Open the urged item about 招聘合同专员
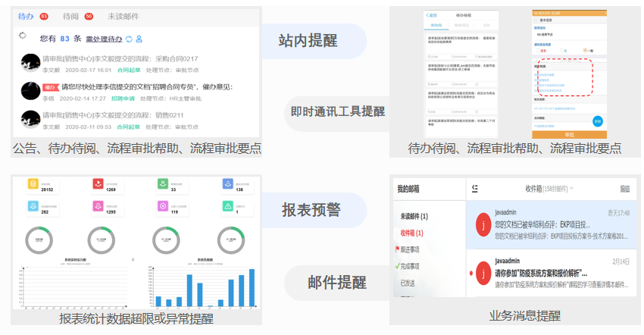 147,87
